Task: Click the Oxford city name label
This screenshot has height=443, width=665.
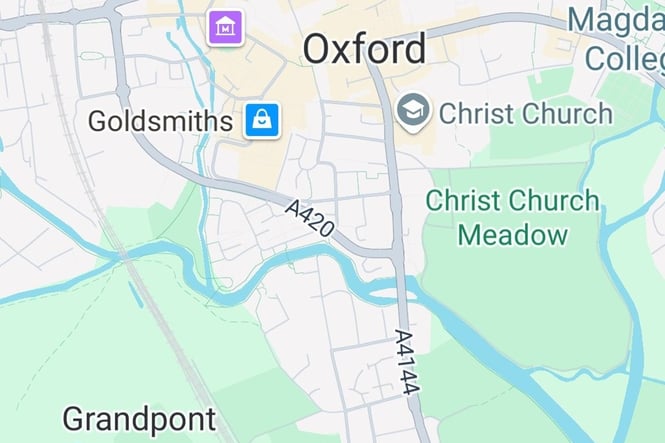Action: (365, 49)
